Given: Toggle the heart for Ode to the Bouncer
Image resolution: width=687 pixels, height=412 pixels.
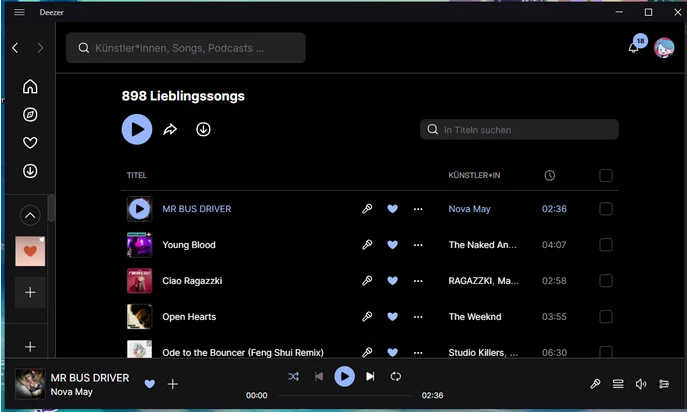Looking at the screenshot, I should coord(393,352).
